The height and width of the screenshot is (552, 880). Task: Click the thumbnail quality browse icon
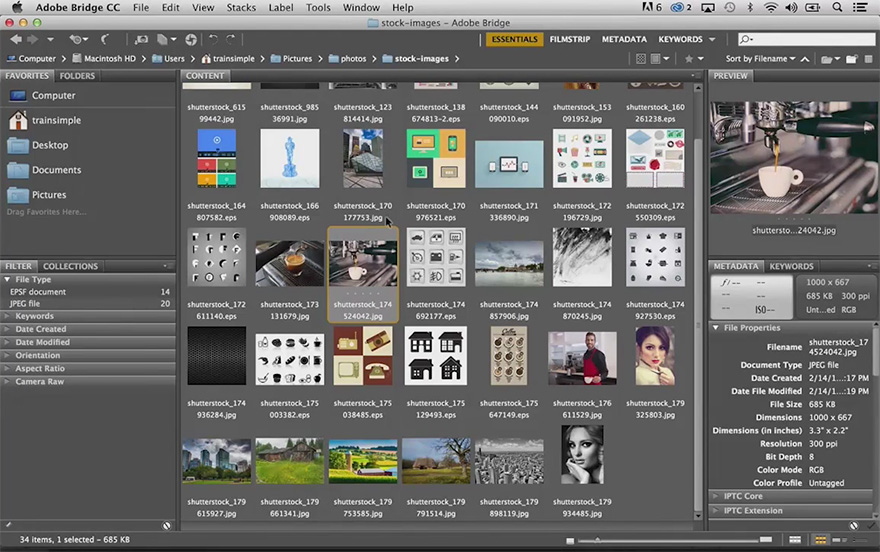[640, 59]
